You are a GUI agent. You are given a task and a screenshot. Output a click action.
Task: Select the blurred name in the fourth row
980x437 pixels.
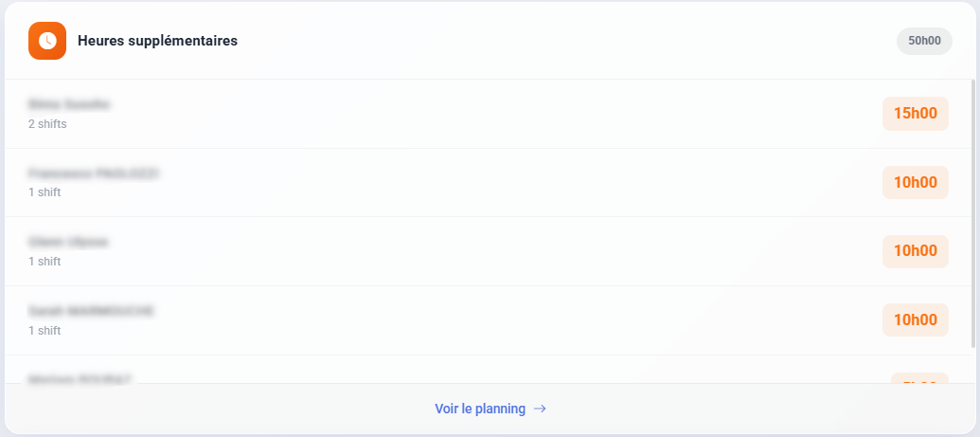click(x=91, y=311)
